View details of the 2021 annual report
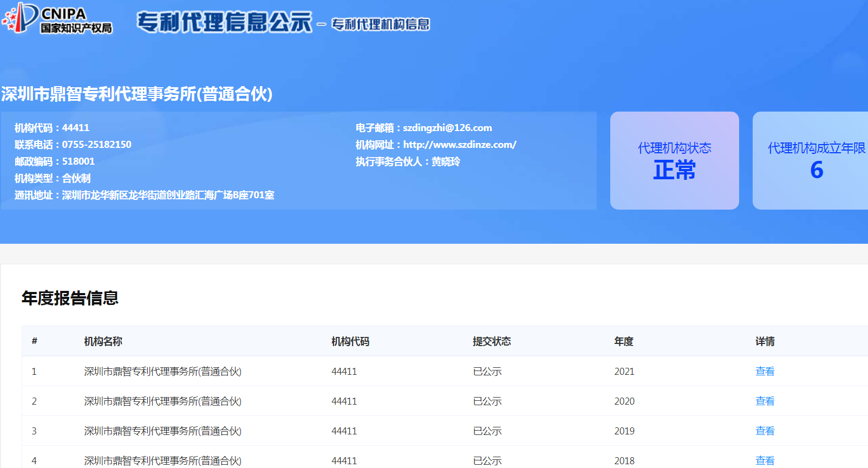This screenshot has height=468, width=868. click(x=765, y=371)
